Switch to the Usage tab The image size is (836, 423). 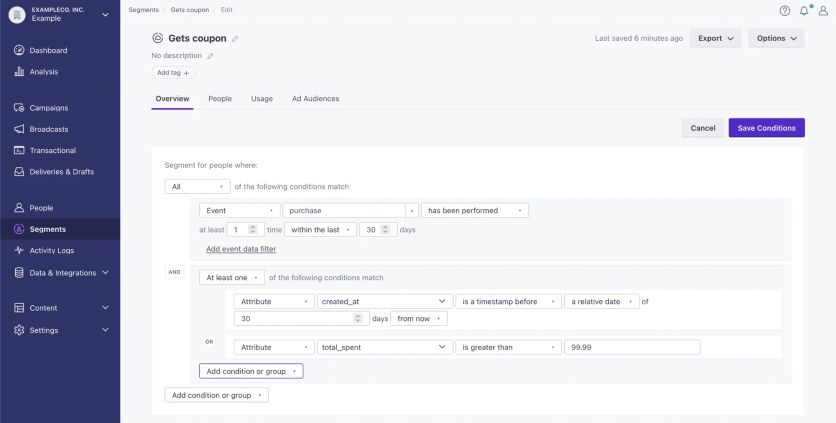coord(262,99)
